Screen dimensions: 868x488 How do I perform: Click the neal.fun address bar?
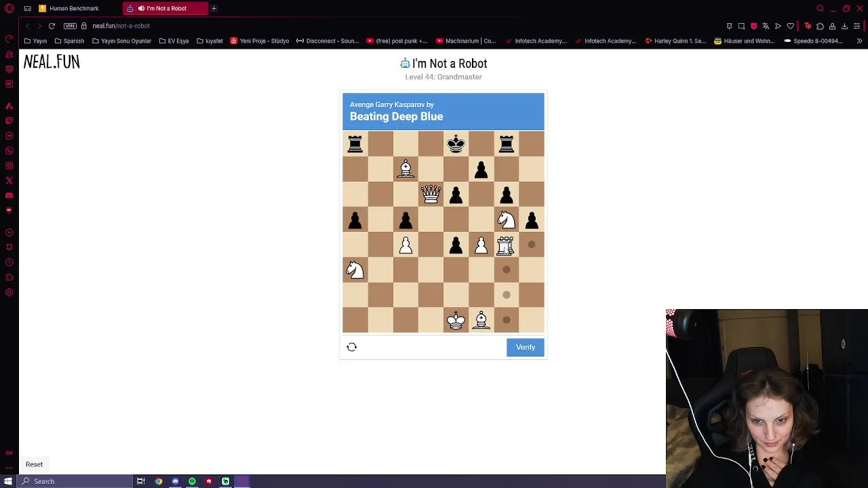tap(121, 26)
